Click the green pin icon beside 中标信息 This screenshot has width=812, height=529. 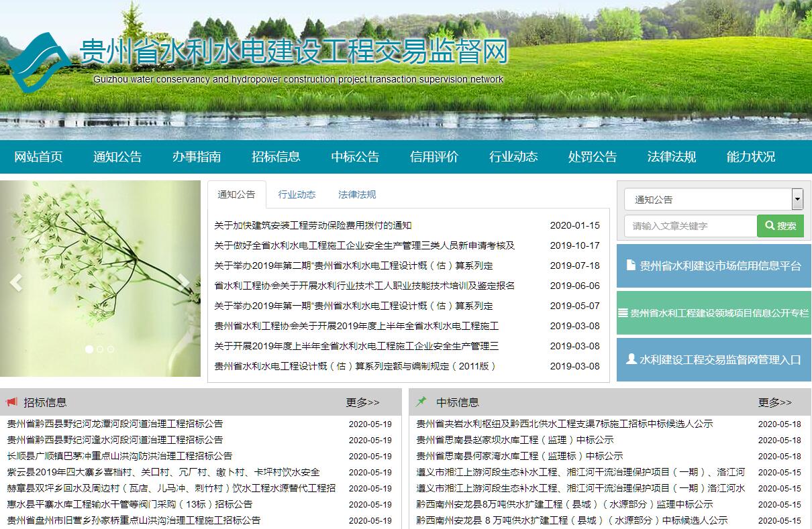(421, 402)
